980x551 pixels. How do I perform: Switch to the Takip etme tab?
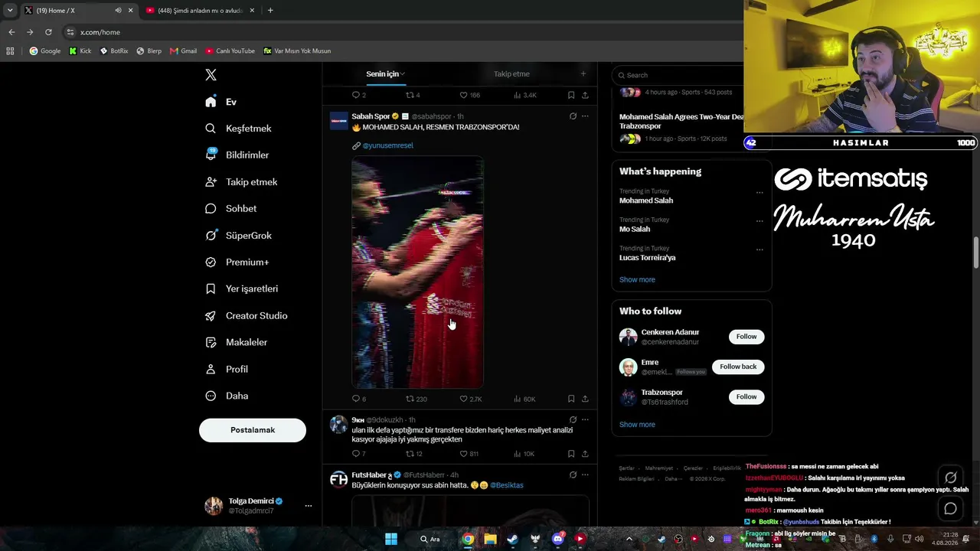[x=511, y=74]
